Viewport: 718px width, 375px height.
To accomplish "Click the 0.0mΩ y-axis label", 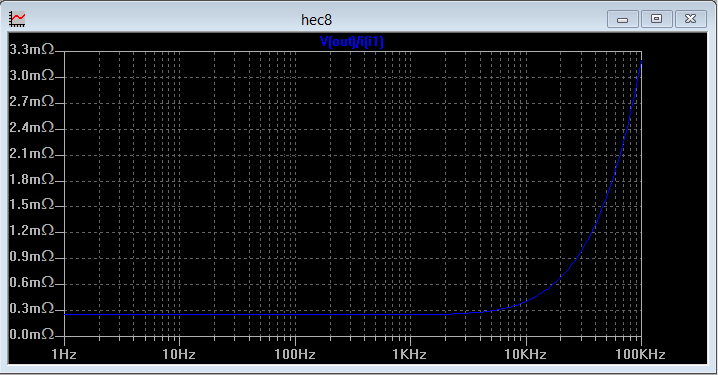I will pyautogui.click(x=32, y=335).
